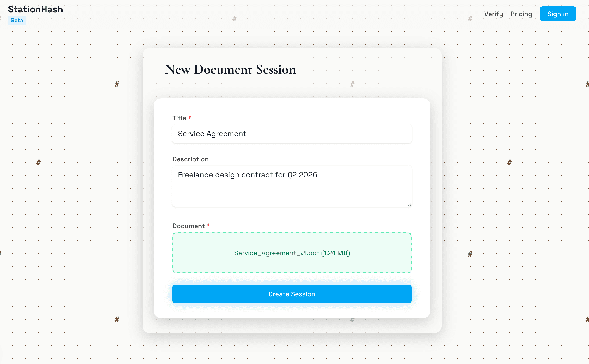
Task: Go to the Verify page
Action: (x=493, y=14)
